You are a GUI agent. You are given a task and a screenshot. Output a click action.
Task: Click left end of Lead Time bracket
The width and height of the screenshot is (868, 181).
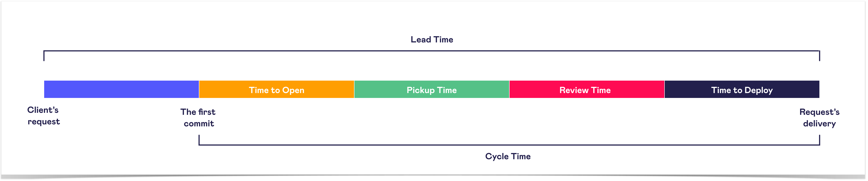point(44,56)
